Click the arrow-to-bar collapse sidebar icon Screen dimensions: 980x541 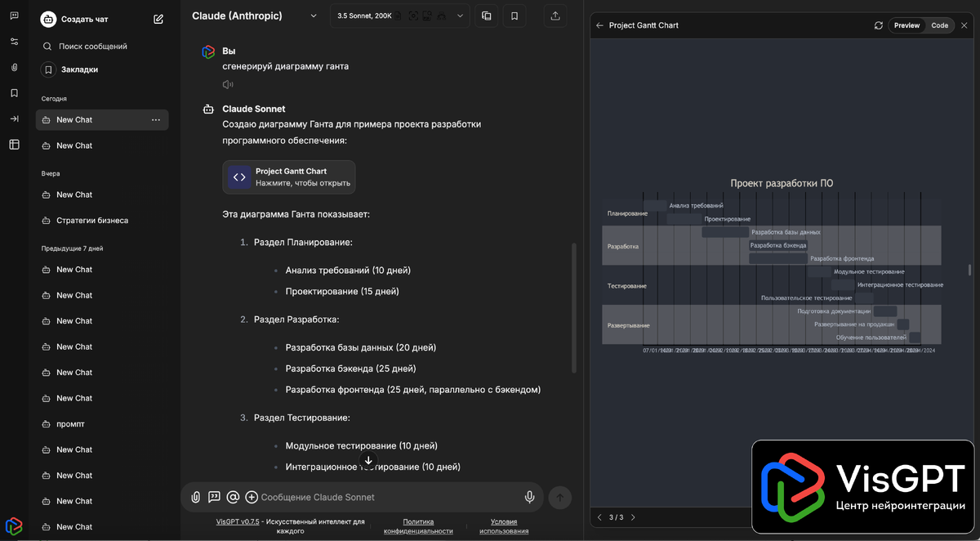14,119
